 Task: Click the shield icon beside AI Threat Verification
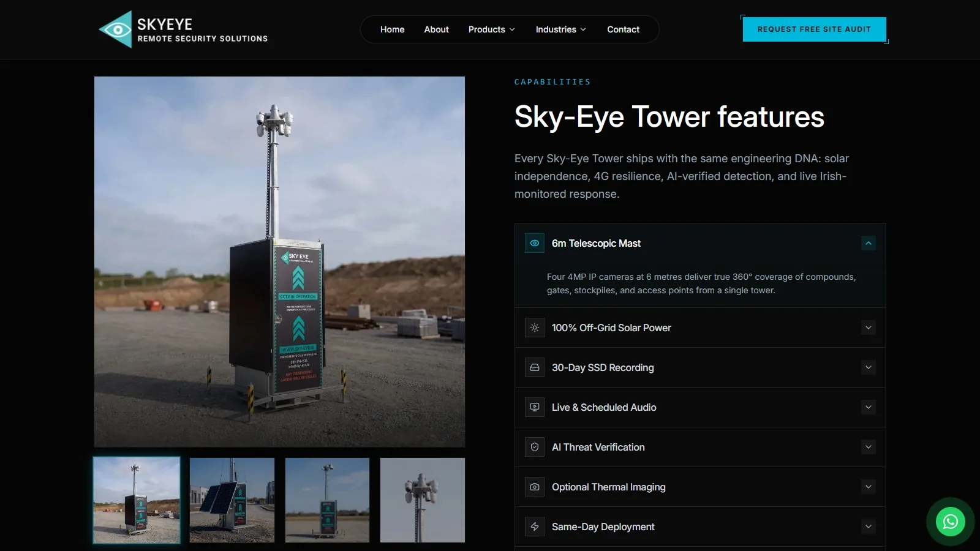coord(535,447)
